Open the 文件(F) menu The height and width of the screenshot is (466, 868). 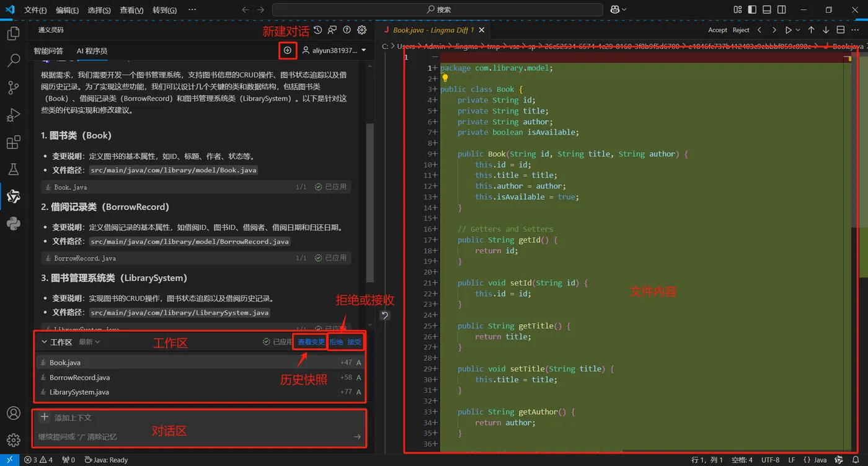coord(35,10)
